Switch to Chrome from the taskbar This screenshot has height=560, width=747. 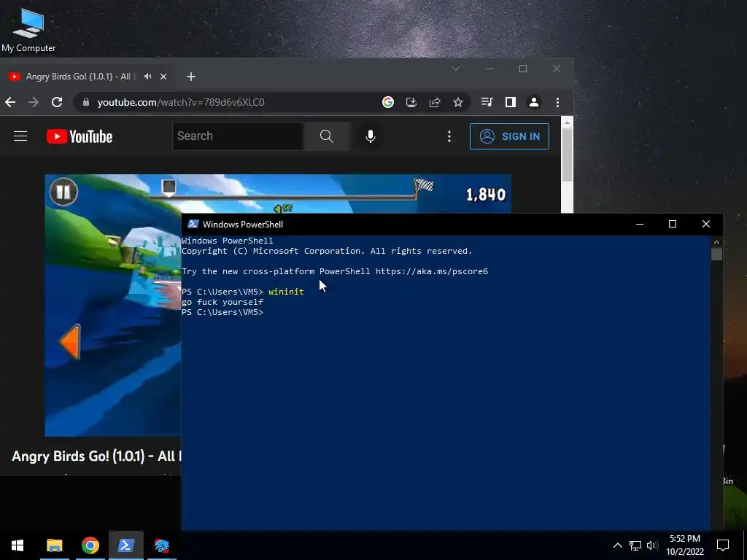[90, 545]
